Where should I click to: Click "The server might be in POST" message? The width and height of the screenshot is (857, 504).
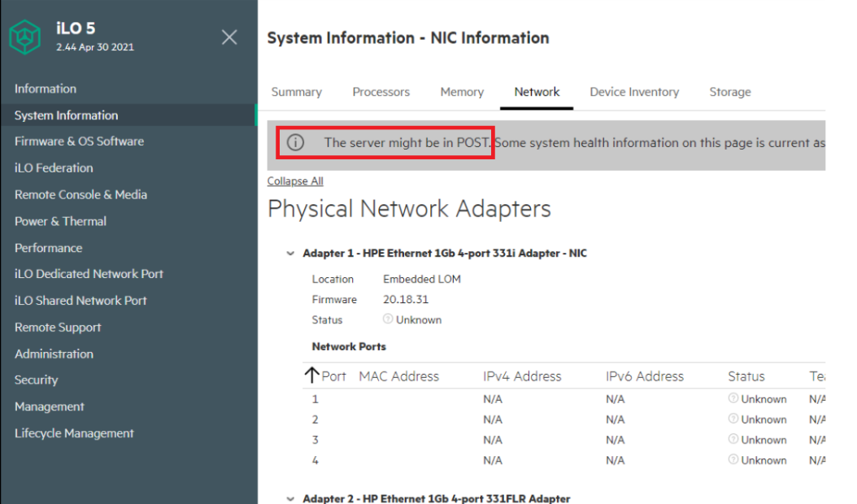(x=407, y=143)
